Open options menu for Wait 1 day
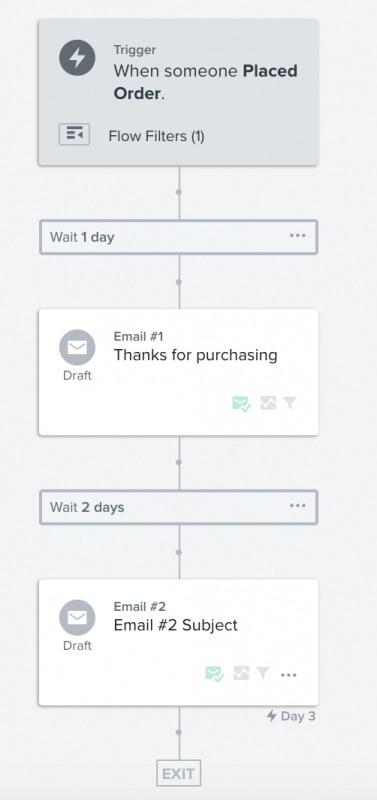377x800 pixels. (297, 236)
